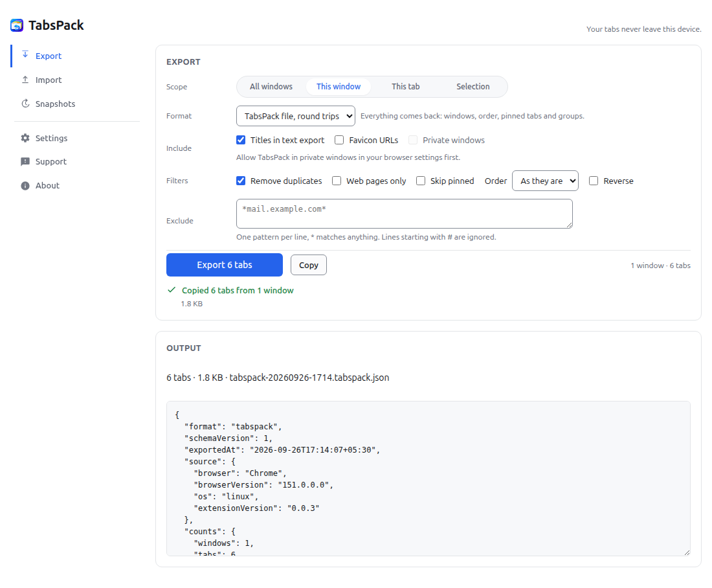Open the Export page in sidebar

tap(76, 56)
